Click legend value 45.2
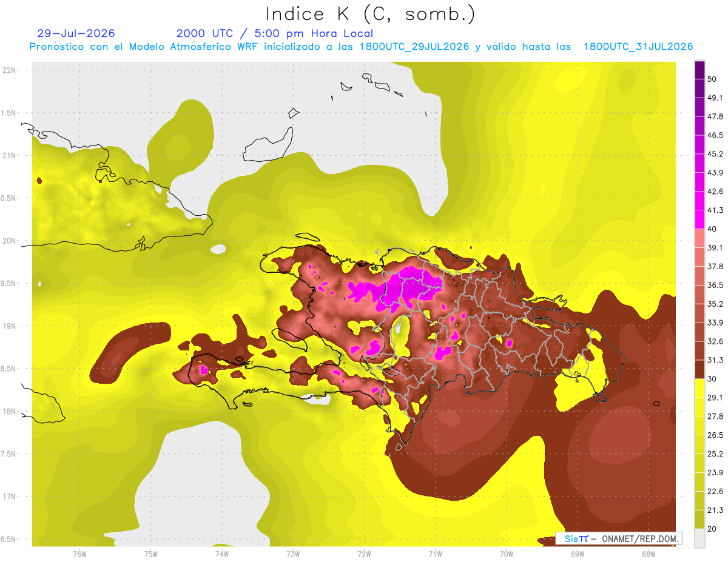This screenshot has height=562, width=728. [715, 154]
